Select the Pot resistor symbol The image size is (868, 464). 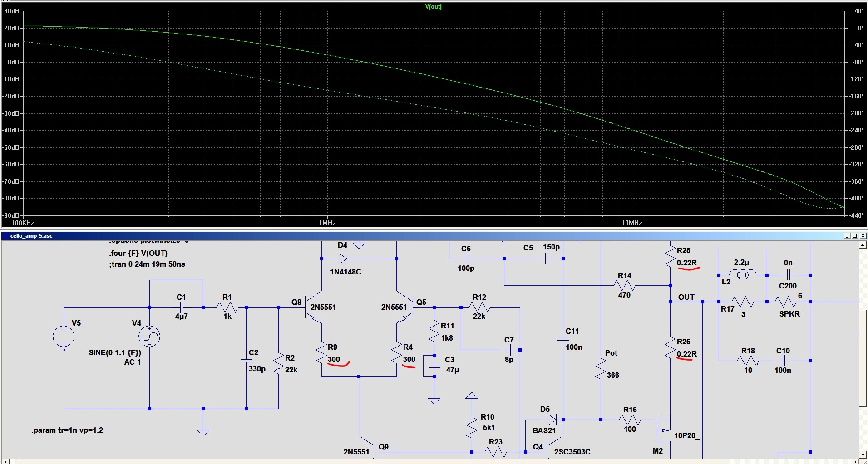pyautogui.click(x=601, y=368)
